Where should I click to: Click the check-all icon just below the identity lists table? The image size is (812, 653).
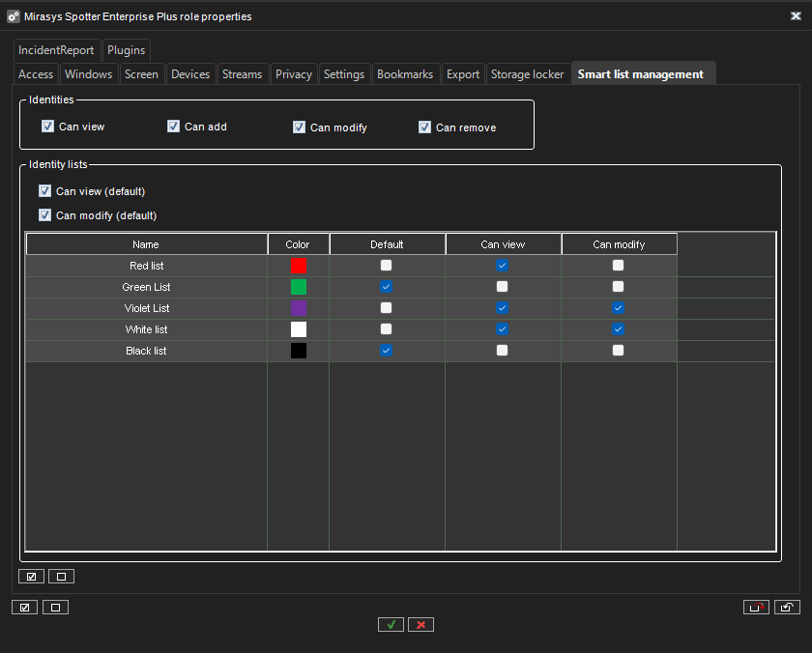pos(31,577)
